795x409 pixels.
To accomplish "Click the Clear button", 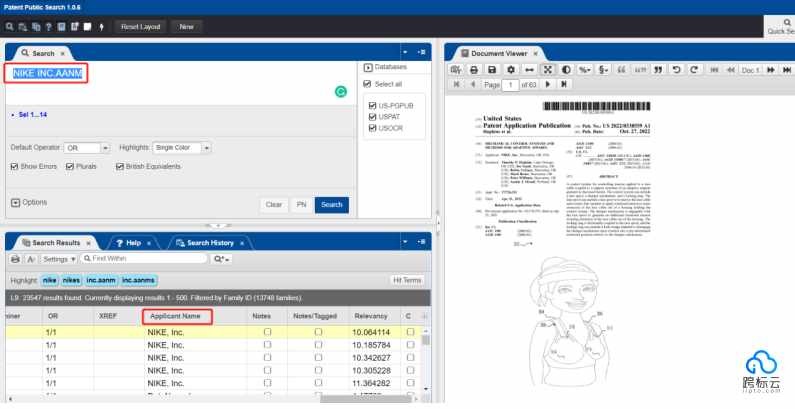I will 274,205.
